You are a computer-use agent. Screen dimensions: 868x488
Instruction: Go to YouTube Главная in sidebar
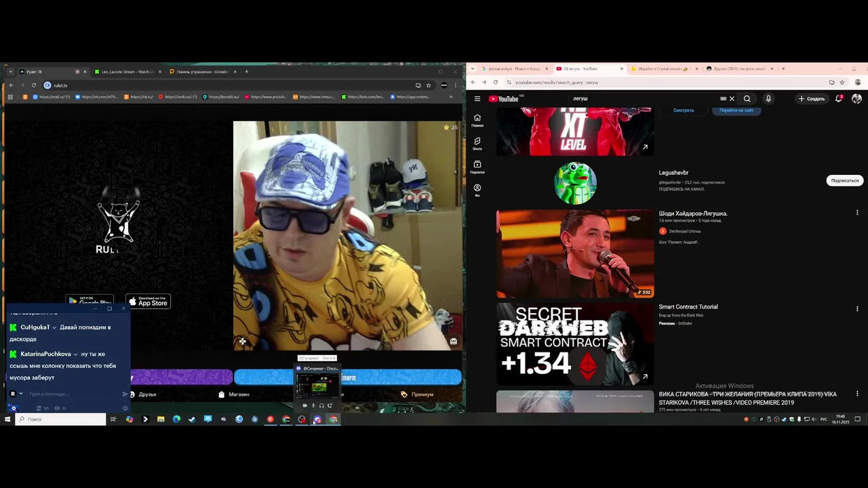477,120
